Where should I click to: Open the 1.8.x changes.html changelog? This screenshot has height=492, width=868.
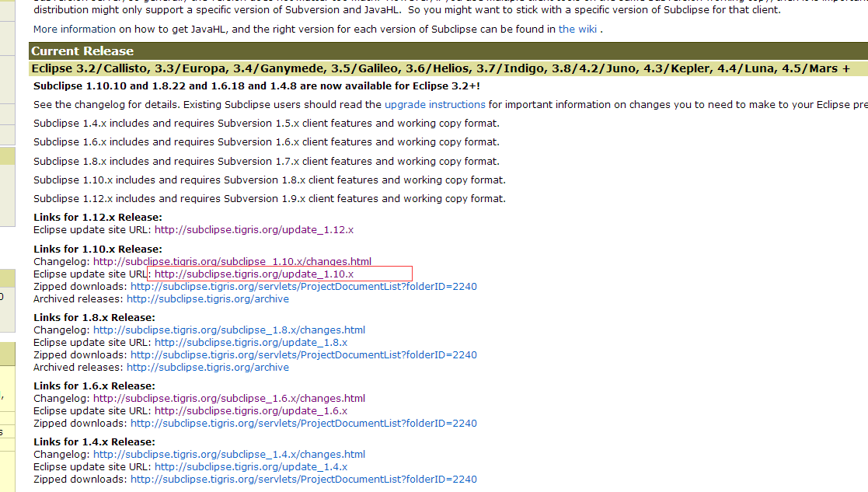point(228,330)
